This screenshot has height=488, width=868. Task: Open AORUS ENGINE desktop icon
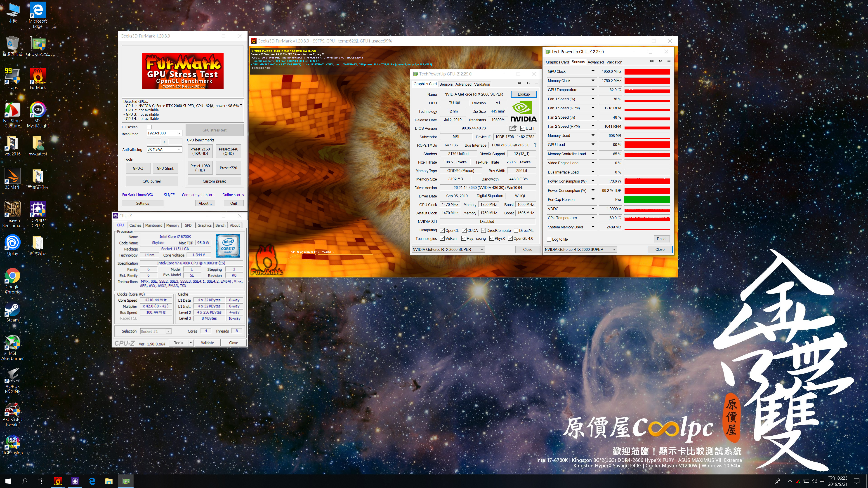point(12,380)
